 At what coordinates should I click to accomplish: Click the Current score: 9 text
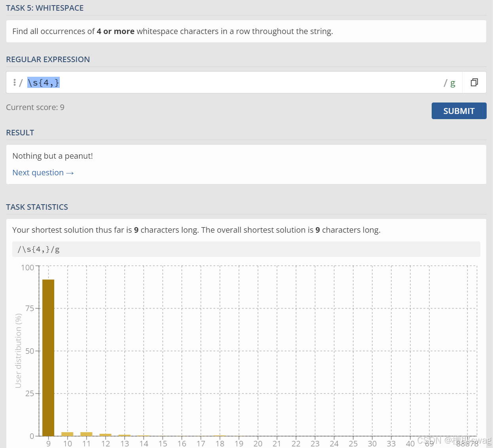[35, 107]
